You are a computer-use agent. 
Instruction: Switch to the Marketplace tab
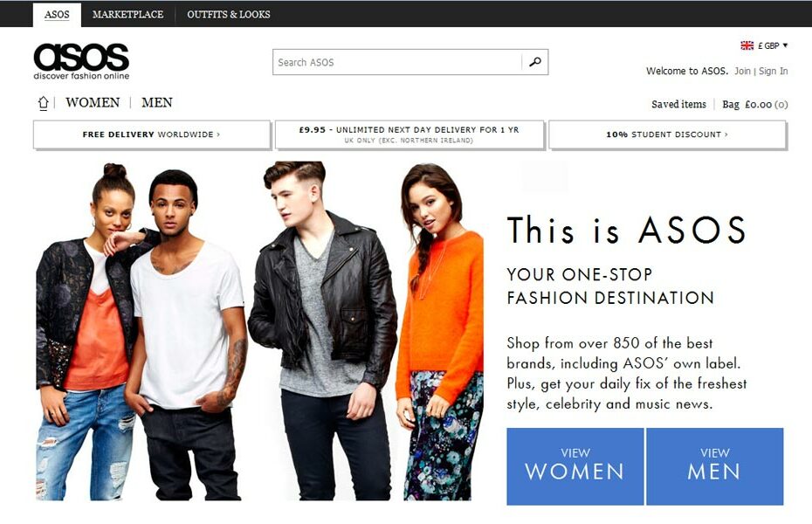coord(127,15)
